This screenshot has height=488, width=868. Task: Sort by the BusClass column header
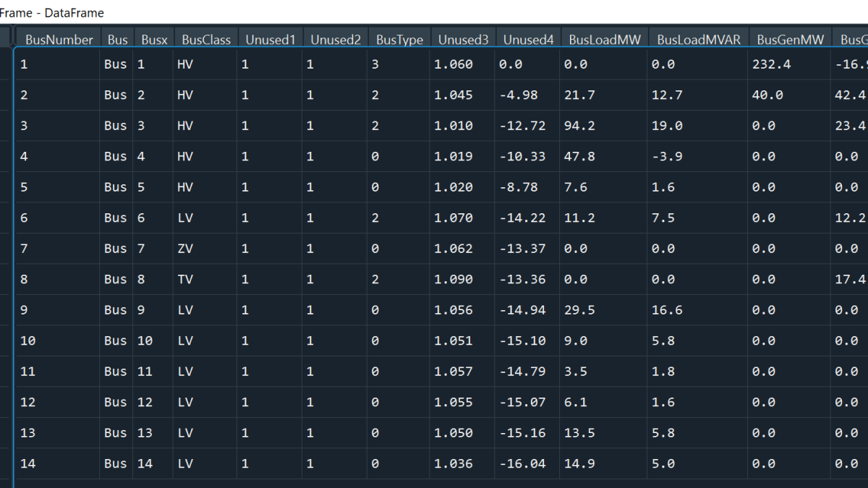206,40
